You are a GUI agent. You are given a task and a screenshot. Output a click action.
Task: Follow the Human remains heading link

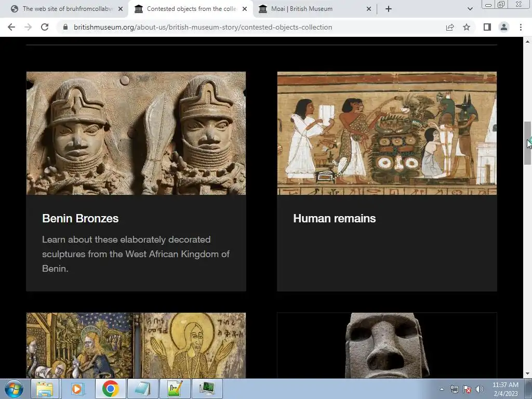coord(335,219)
